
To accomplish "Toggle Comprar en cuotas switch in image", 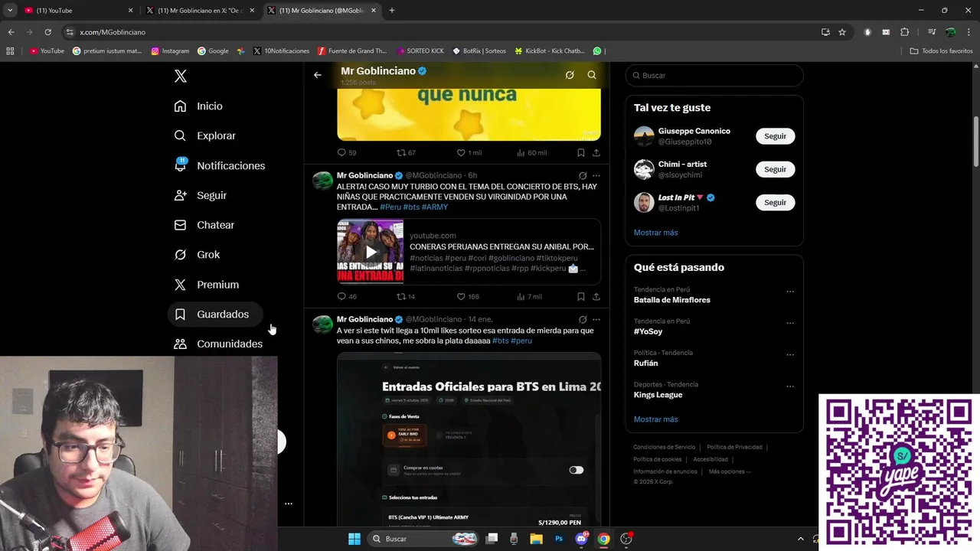I will point(577,470).
